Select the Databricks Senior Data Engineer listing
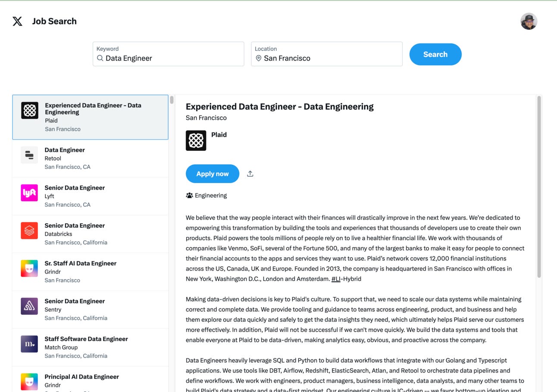This screenshot has height=392, width=557. coord(90,234)
